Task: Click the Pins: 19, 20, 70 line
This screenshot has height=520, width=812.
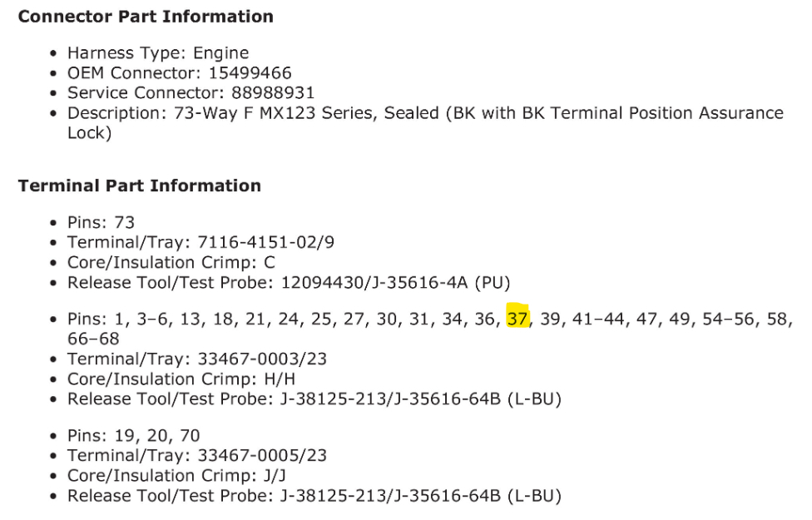Action: click(x=133, y=436)
